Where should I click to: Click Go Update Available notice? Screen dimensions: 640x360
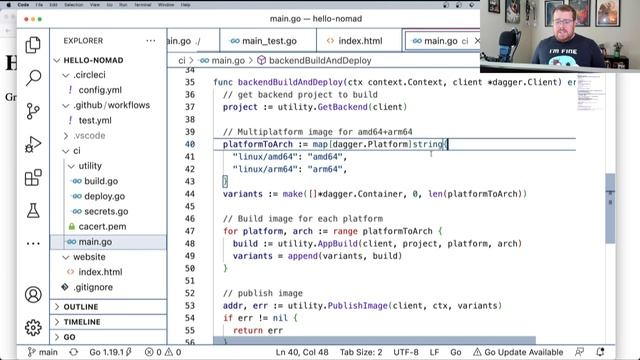(x=518, y=352)
